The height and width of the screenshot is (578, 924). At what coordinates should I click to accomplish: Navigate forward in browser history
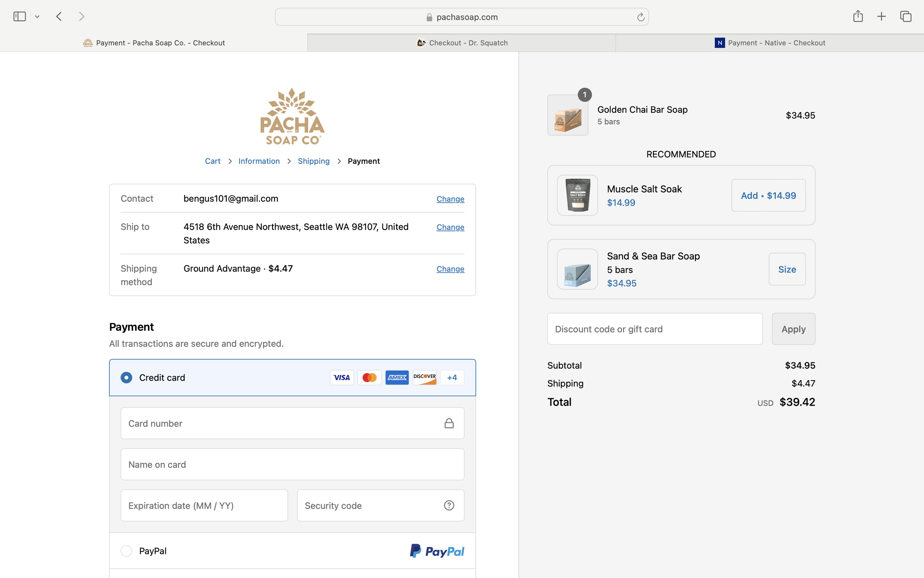pyautogui.click(x=81, y=16)
